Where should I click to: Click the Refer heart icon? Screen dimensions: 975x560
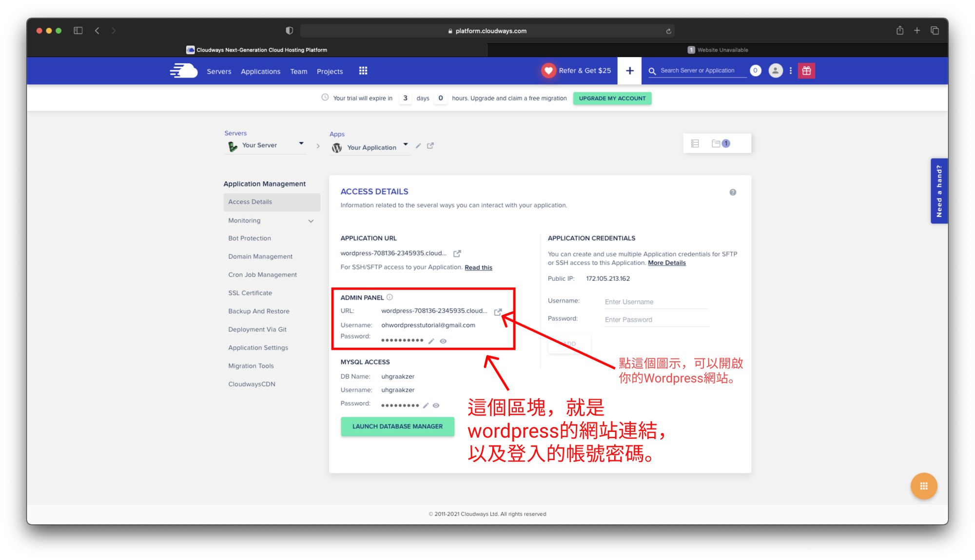pos(548,71)
